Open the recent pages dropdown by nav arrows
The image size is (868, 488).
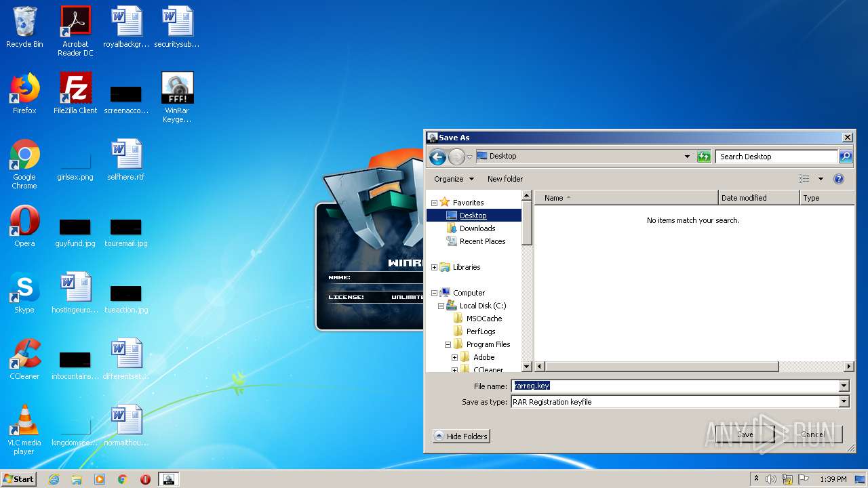(470, 157)
